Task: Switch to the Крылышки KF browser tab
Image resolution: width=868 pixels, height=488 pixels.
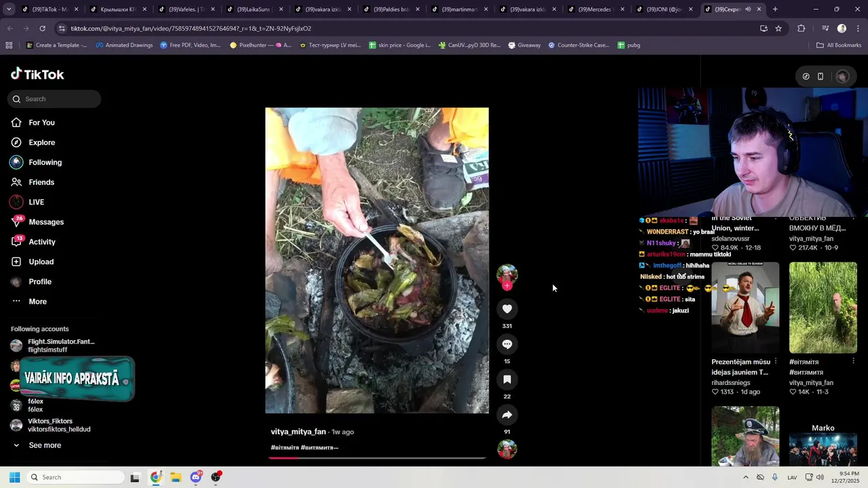Action: point(117,9)
